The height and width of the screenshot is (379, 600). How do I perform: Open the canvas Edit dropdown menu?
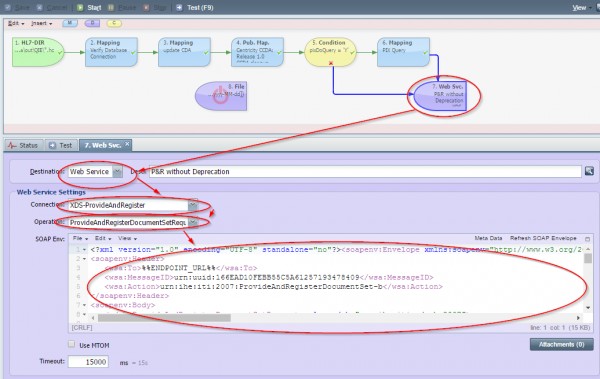pos(16,23)
